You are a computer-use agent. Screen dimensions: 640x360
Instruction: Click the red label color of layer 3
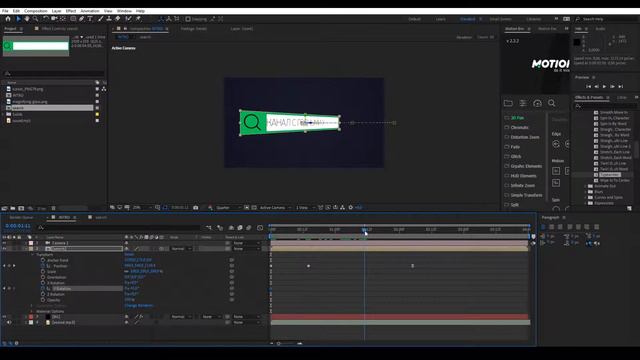tap(31, 317)
